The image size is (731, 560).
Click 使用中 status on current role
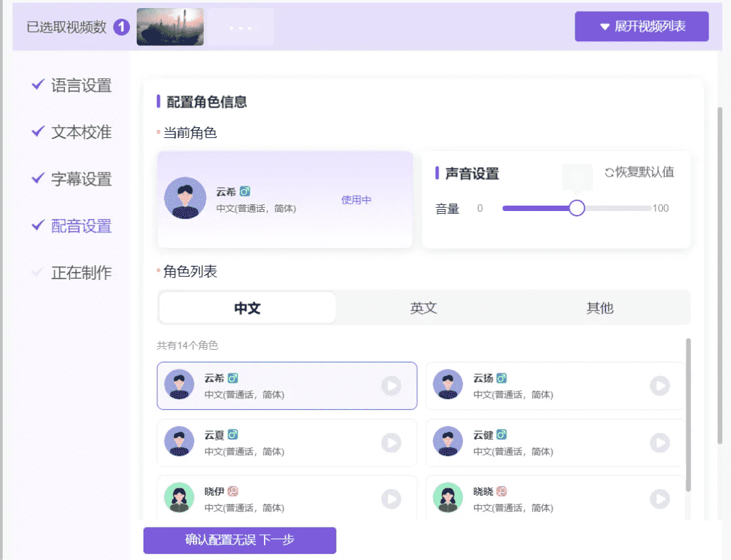(x=356, y=200)
